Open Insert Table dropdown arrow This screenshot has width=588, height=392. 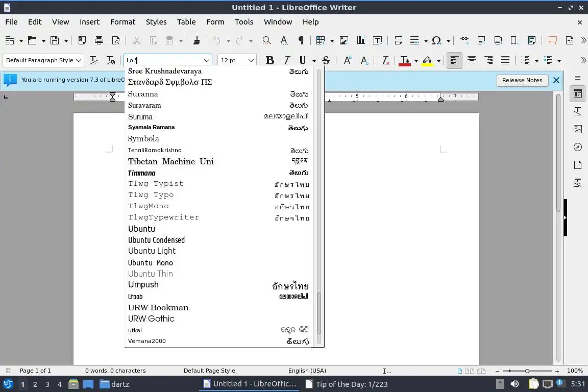click(x=332, y=41)
